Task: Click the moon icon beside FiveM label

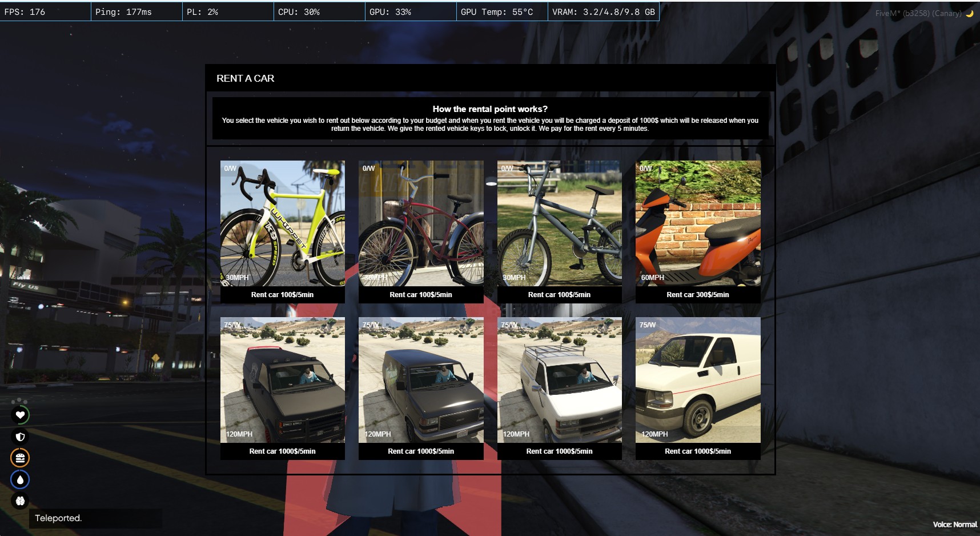Action: coord(969,13)
